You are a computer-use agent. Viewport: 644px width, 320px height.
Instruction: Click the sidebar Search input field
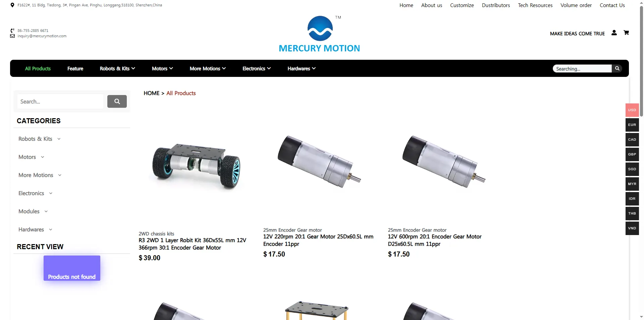pyautogui.click(x=60, y=101)
